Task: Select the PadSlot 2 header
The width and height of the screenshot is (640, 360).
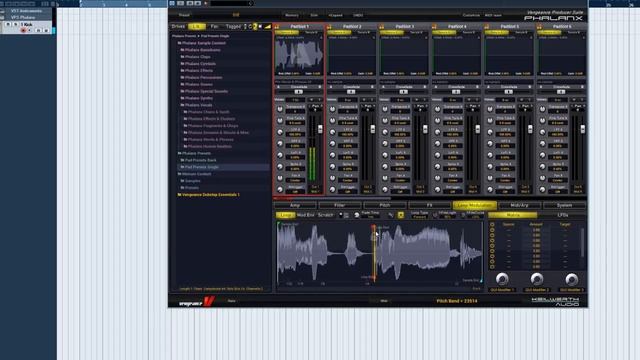Action: click(x=351, y=26)
